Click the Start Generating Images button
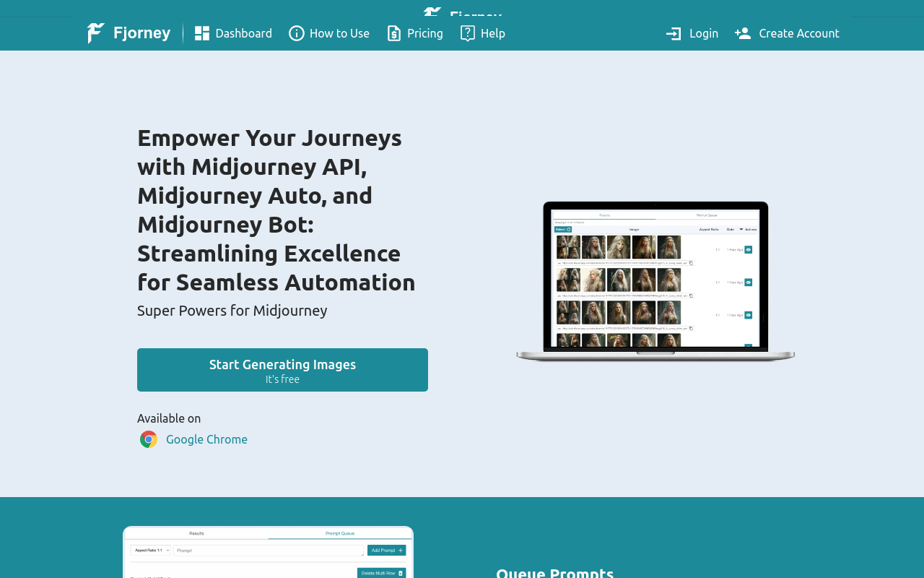Viewport: 924px width, 578px height. click(x=282, y=370)
